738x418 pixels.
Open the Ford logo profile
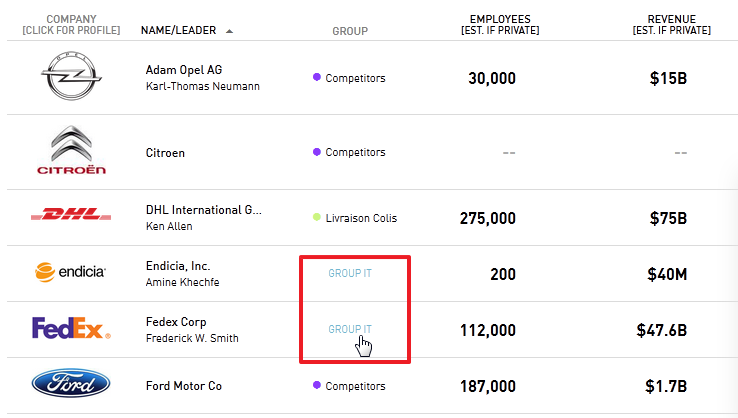pyautogui.click(x=71, y=383)
